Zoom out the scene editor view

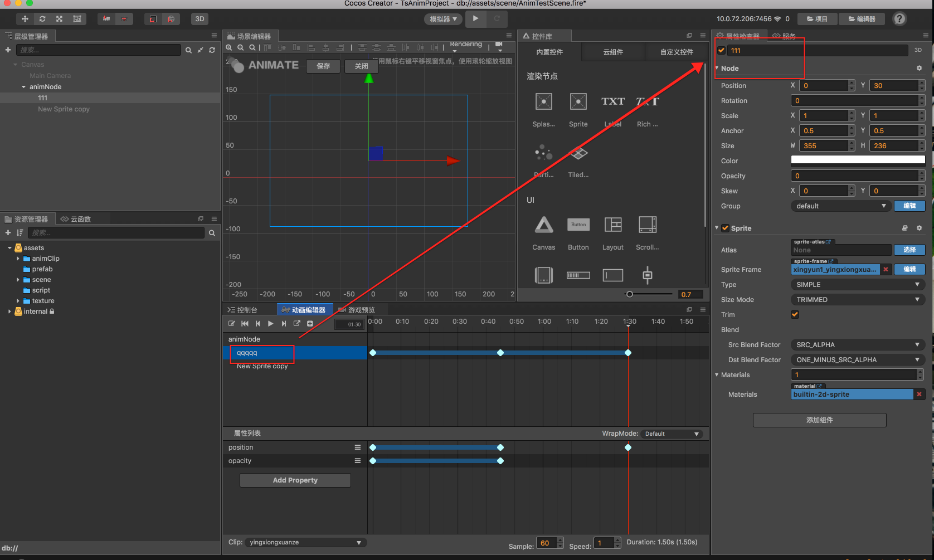(x=241, y=48)
